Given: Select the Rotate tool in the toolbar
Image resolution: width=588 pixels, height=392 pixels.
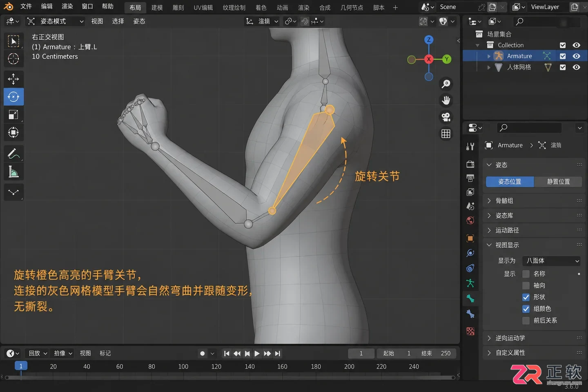Looking at the screenshot, I should click(x=13, y=97).
